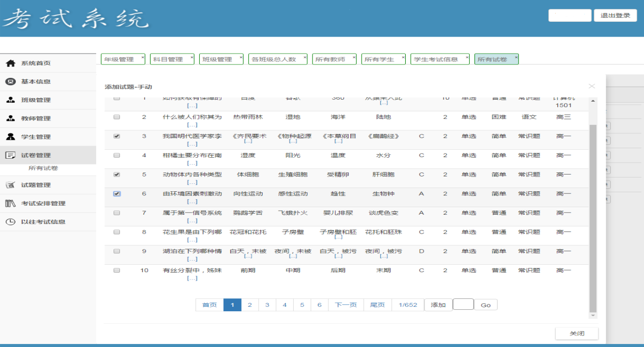Expand full text of question 10 title
This screenshot has width=644, height=347.
(192, 279)
